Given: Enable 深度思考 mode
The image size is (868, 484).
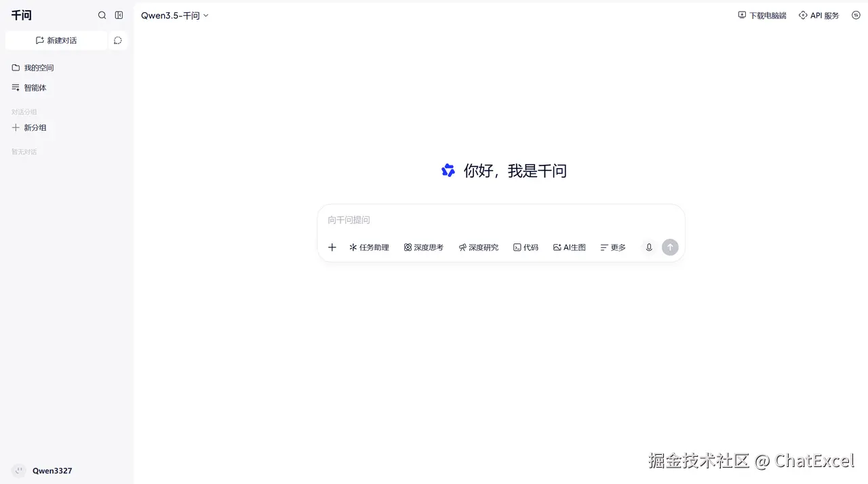Looking at the screenshot, I should point(424,247).
